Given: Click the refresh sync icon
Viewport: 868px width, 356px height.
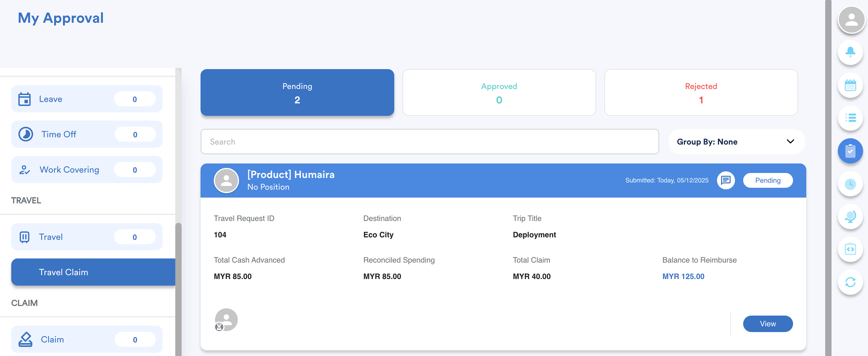Looking at the screenshot, I should click(x=850, y=282).
